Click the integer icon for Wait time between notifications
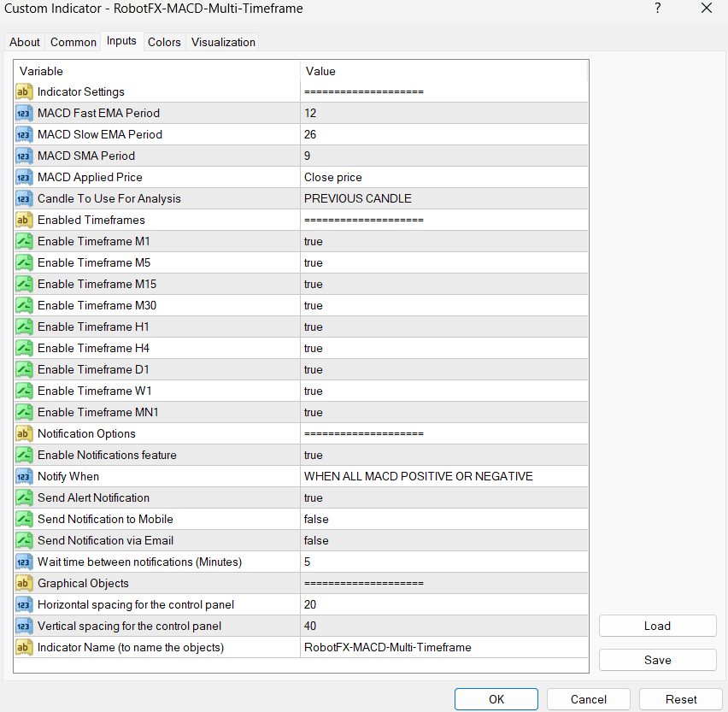728x712 pixels. click(x=24, y=562)
